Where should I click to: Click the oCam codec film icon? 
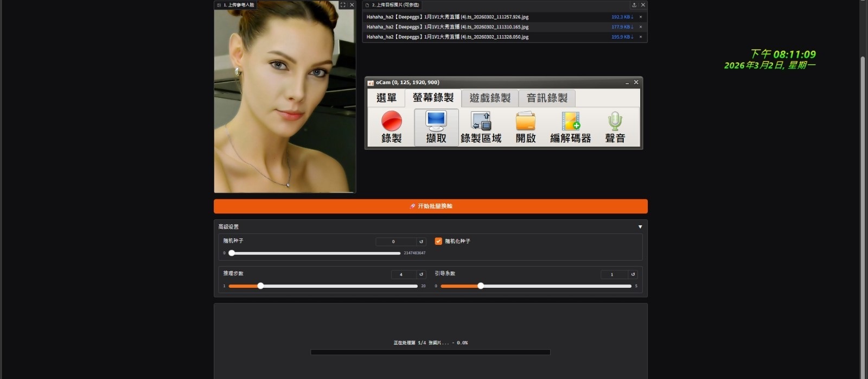click(x=570, y=121)
